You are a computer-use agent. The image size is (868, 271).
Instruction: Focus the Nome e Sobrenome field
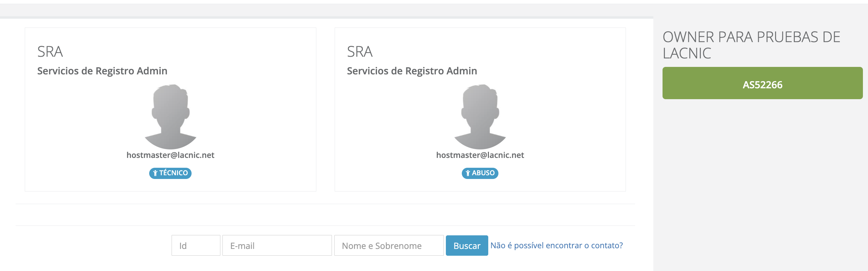(x=389, y=246)
